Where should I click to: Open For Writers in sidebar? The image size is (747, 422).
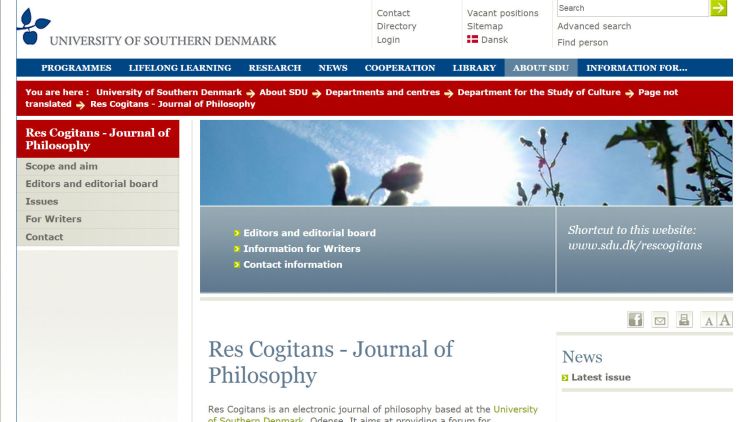98,219
